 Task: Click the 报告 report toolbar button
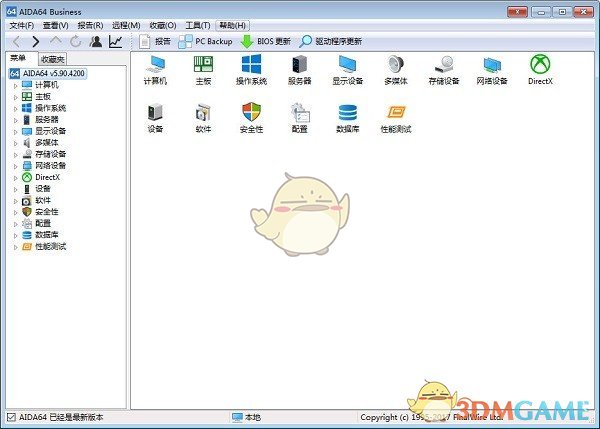pos(155,41)
